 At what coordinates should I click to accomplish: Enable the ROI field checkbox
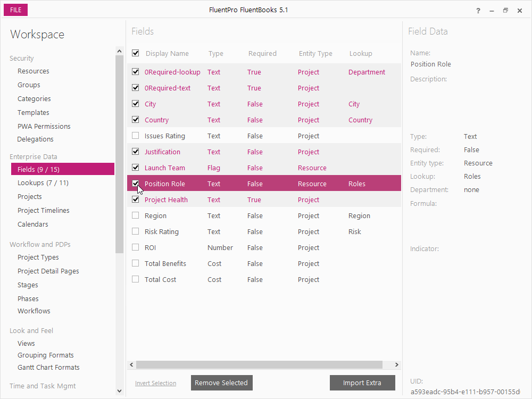pyautogui.click(x=135, y=247)
